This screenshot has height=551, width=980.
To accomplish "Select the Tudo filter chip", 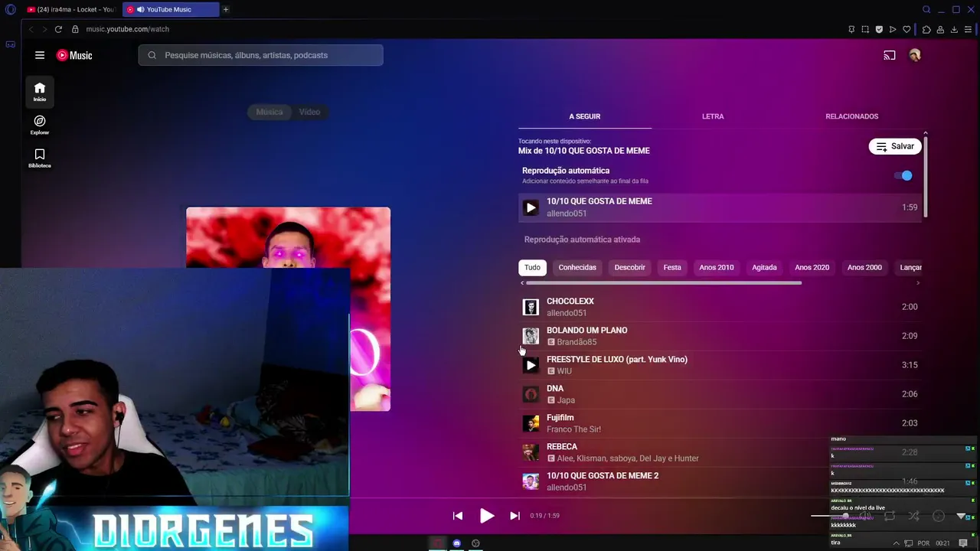I will [532, 267].
